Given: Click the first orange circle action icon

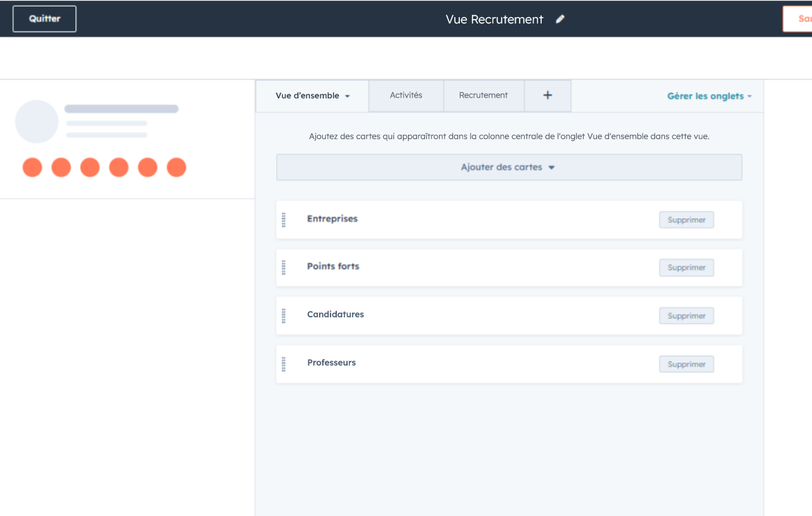Looking at the screenshot, I should pos(32,168).
